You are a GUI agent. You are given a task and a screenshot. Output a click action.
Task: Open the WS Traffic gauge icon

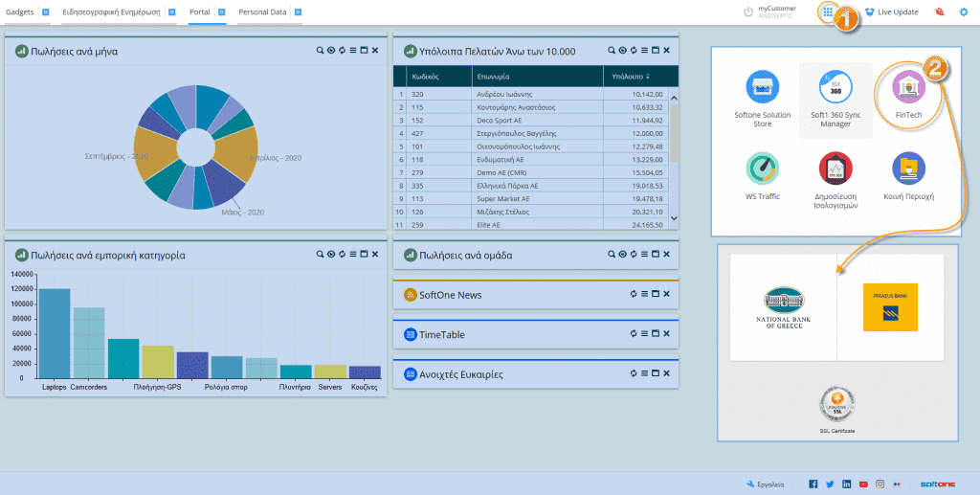tap(763, 169)
